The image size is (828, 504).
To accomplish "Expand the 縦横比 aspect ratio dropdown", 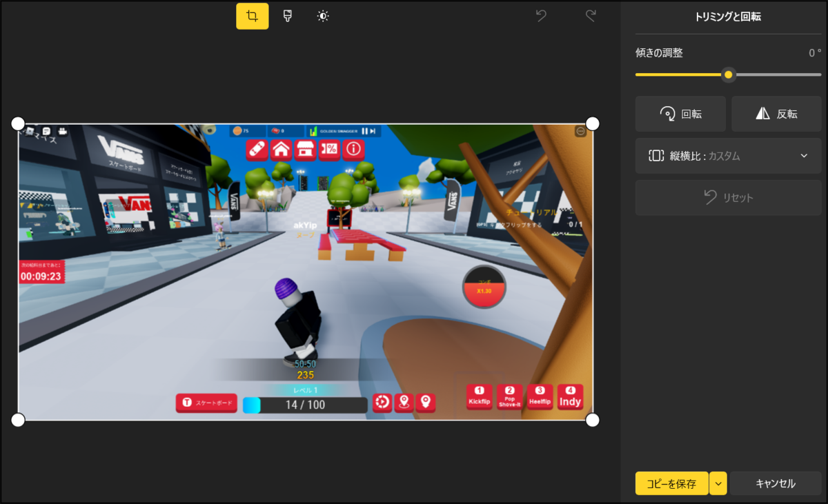I will coord(729,156).
